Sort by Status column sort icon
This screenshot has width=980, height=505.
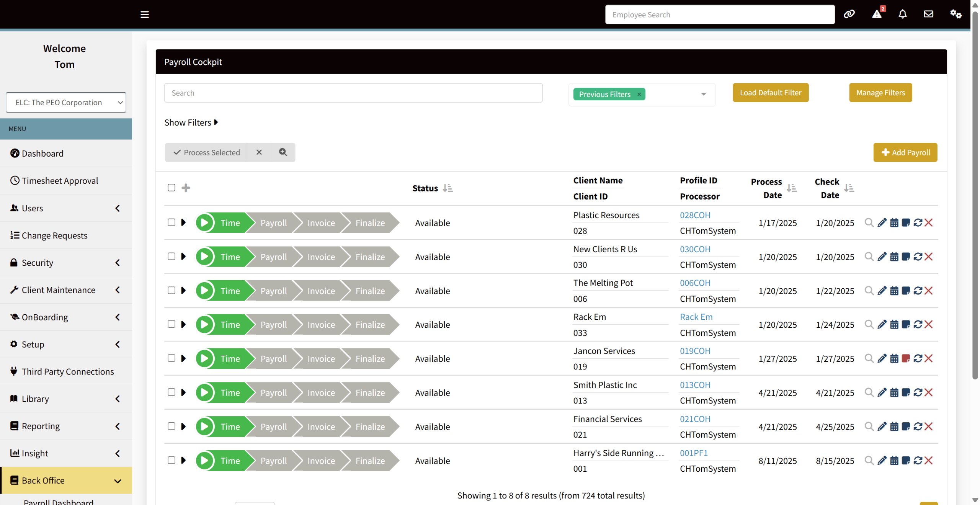(448, 188)
